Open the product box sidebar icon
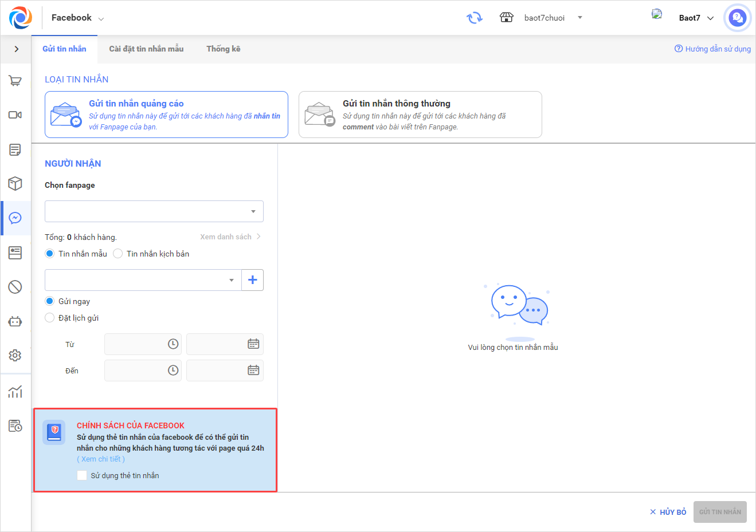The height and width of the screenshot is (532, 756). 15,184
